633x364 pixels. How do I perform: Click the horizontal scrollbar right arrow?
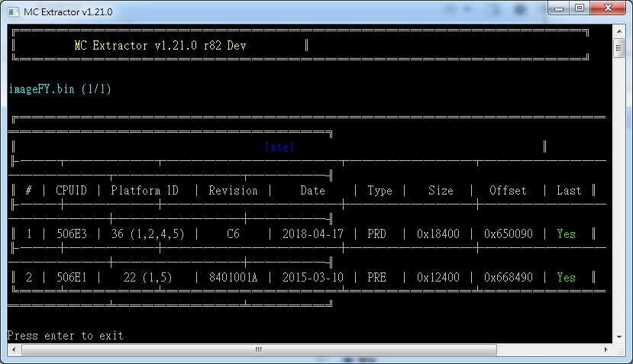606,350
